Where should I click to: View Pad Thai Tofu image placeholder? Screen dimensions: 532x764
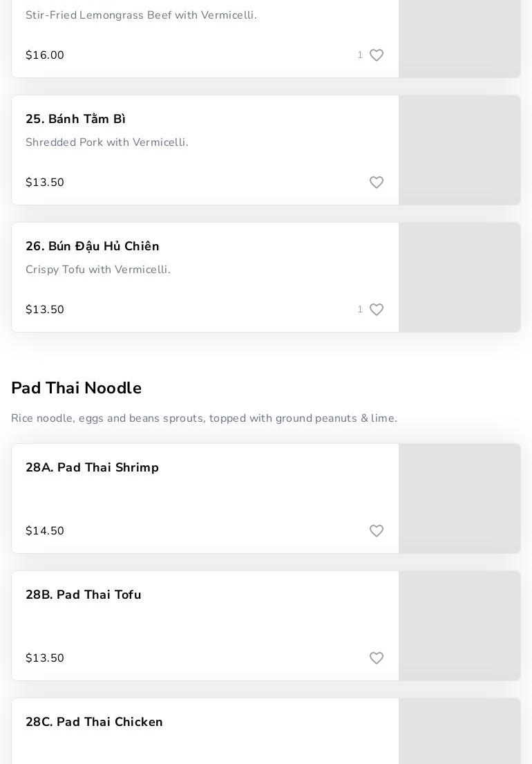(459, 626)
